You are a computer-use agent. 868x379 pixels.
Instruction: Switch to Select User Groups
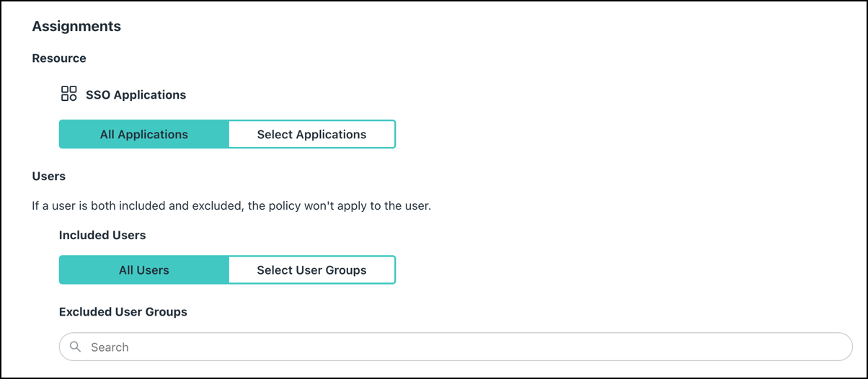311,270
